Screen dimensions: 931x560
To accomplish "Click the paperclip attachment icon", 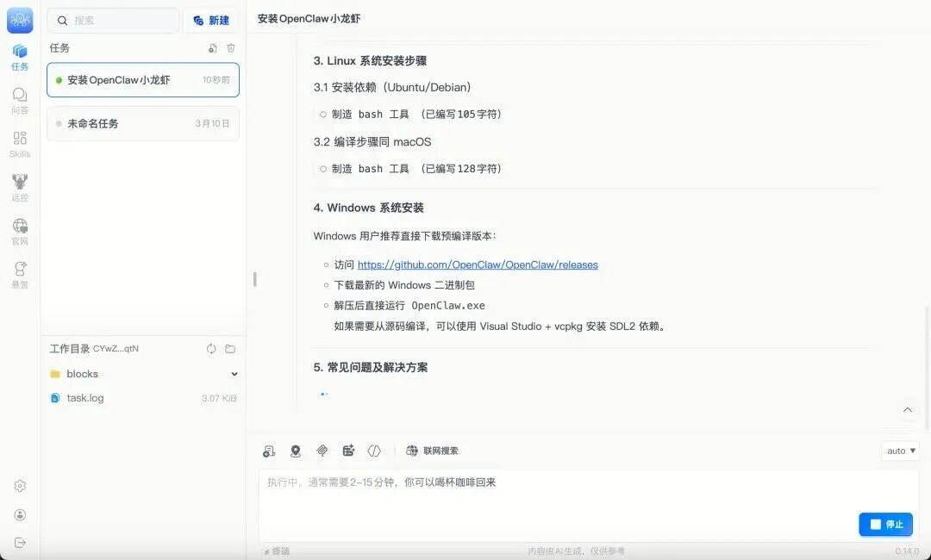I will [322, 450].
